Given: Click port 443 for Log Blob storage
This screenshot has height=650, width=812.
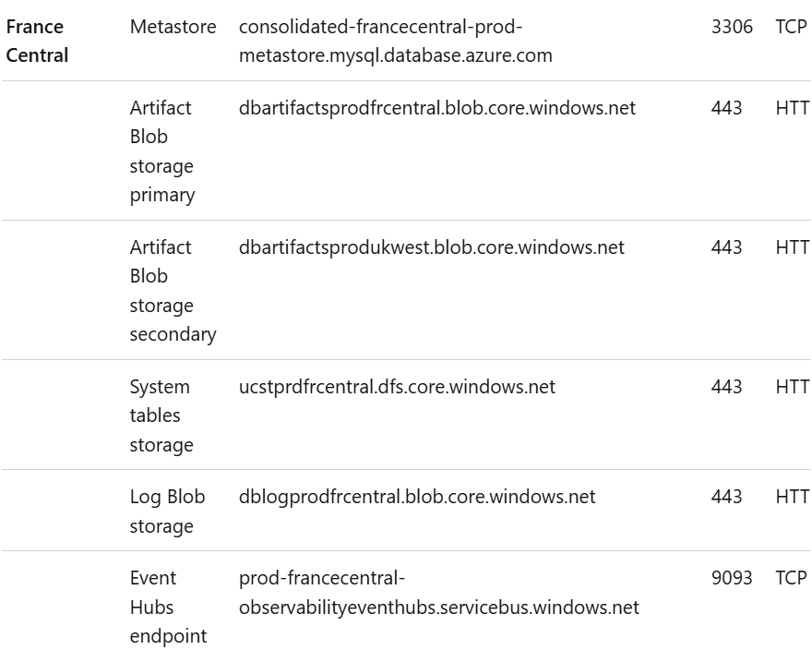Looking at the screenshot, I should pos(726,497).
